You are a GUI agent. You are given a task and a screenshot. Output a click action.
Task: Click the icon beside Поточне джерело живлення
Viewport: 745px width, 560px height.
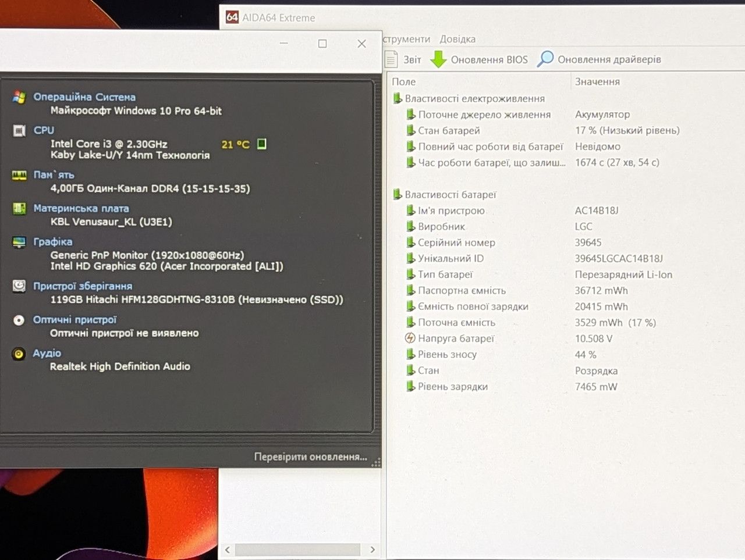[411, 115]
